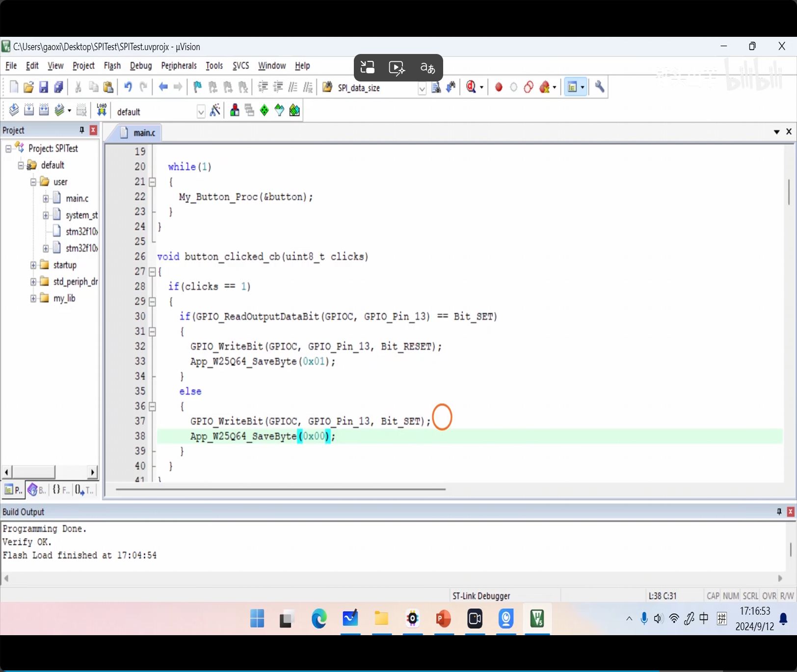Open the Pack Installer icon
This screenshot has height=672, width=797.
(x=294, y=110)
